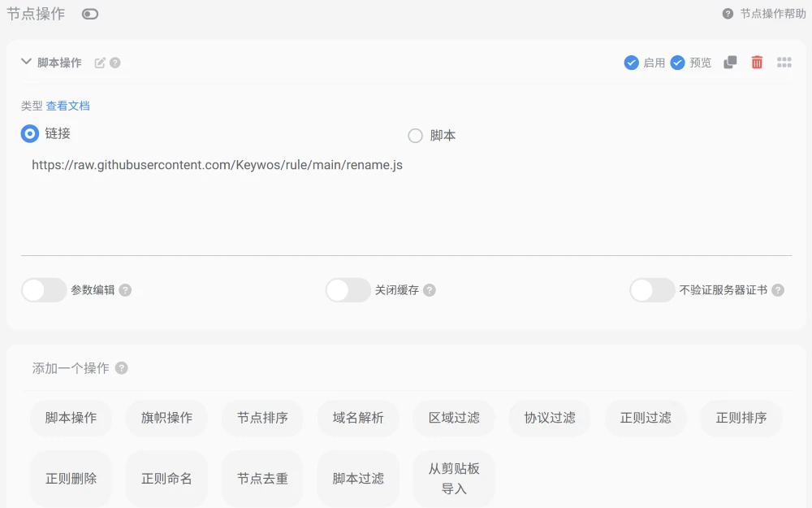The image size is (812, 508).
Task: Click the help icon beside 节点操作帮助
Action: 728,14
